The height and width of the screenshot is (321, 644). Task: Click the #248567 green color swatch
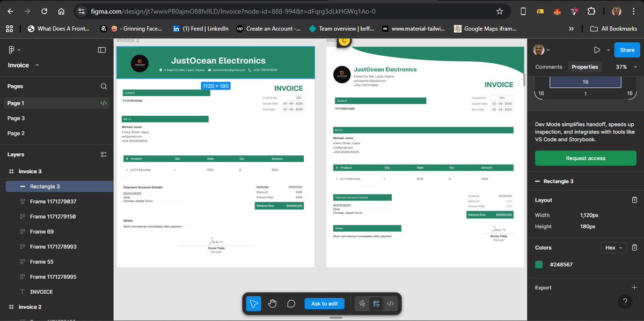coord(539,265)
